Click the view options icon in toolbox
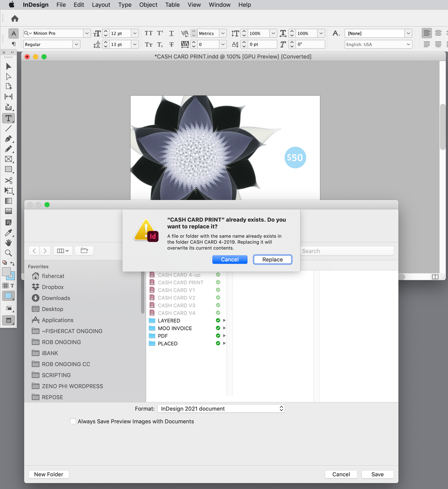448x489 pixels. [x=8, y=308]
